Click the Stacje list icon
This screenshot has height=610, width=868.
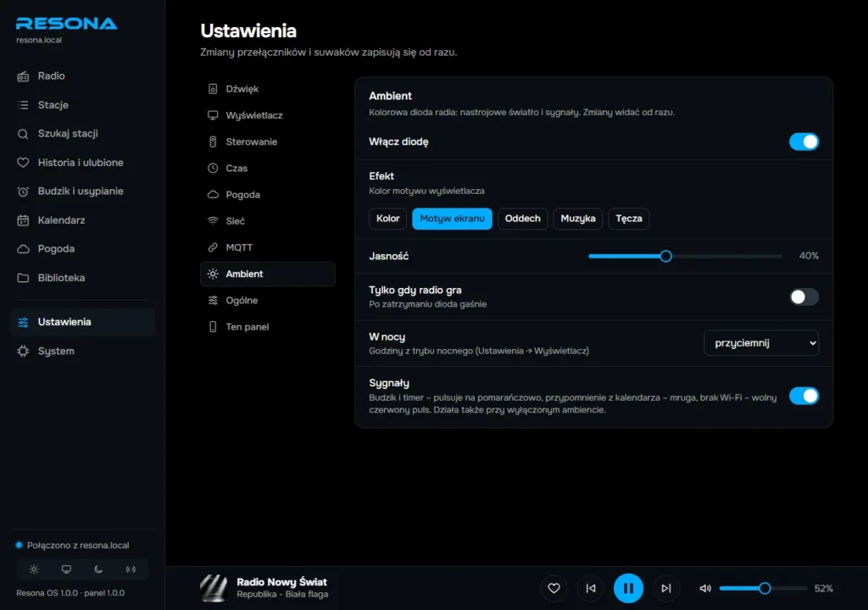(x=23, y=105)
